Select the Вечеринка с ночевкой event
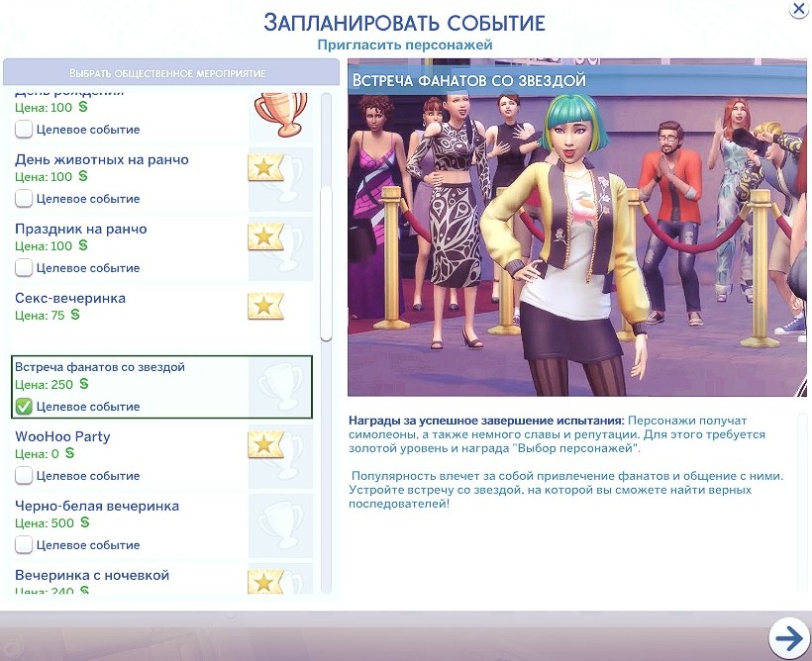Screen dimensions: 812x661 click(162, 579)
